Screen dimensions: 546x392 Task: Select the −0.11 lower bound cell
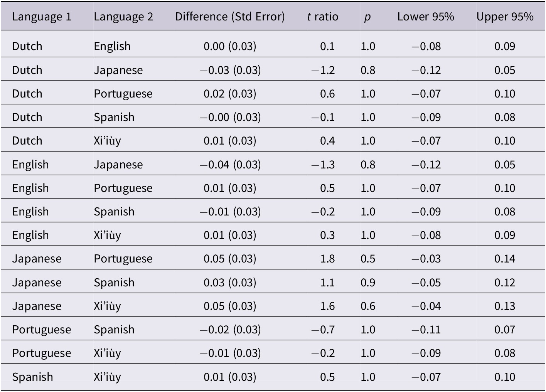point(426,330)
